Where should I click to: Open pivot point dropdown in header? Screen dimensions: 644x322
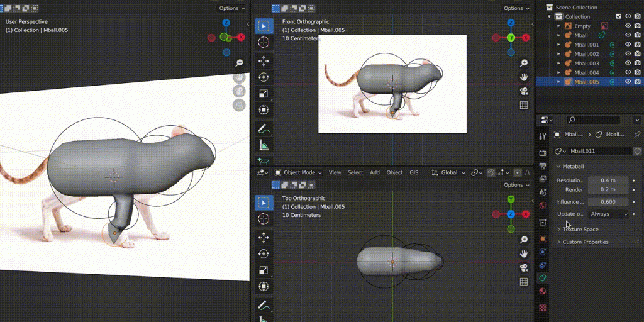pos(477,173)
